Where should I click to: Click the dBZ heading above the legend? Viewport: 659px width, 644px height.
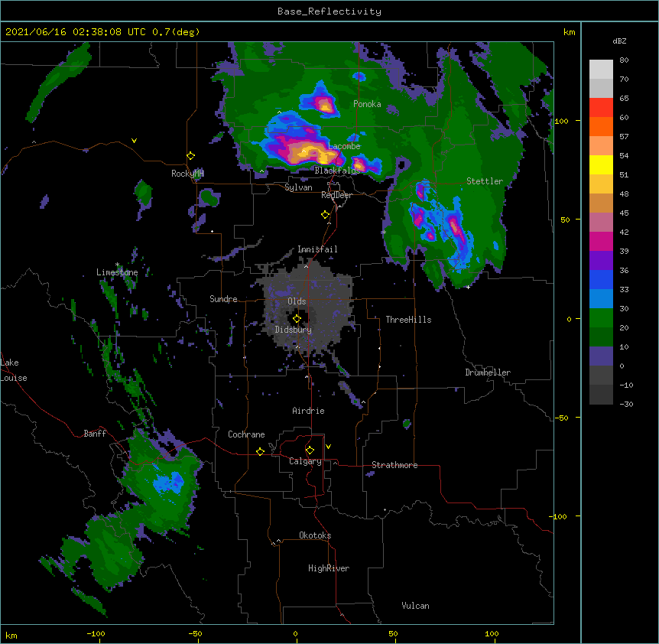(x=619, y=41)
